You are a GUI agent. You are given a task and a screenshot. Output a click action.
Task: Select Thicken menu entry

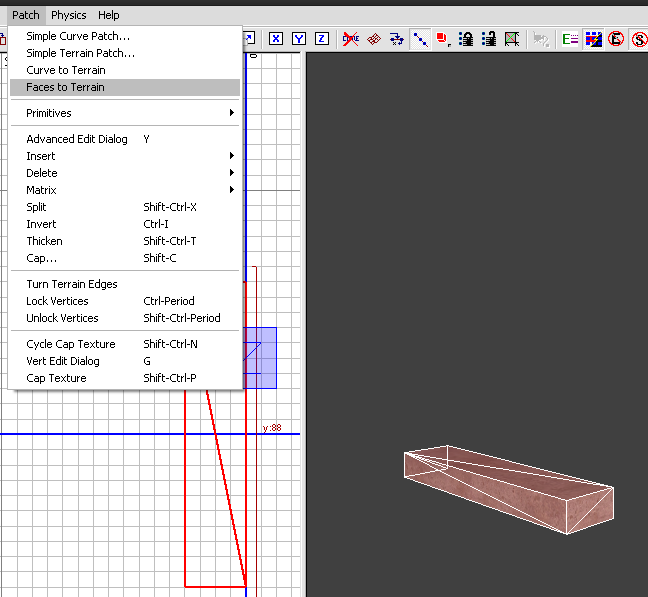click(125, 241)
